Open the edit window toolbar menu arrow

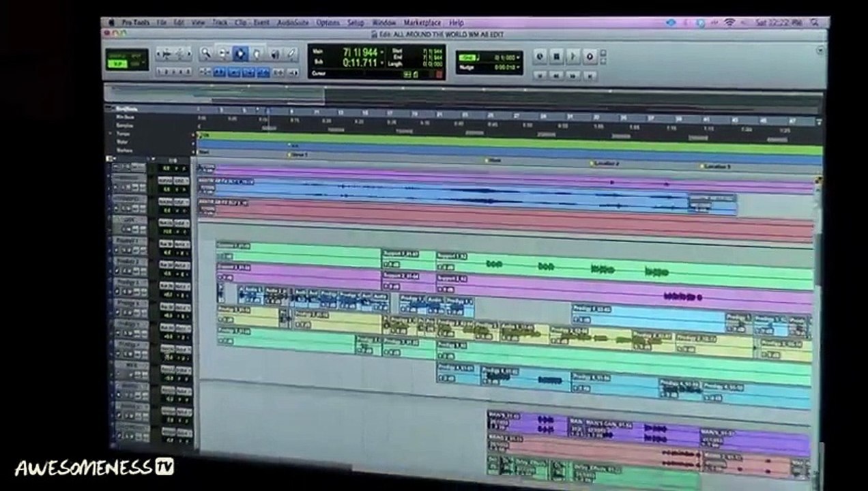(821, 50)
